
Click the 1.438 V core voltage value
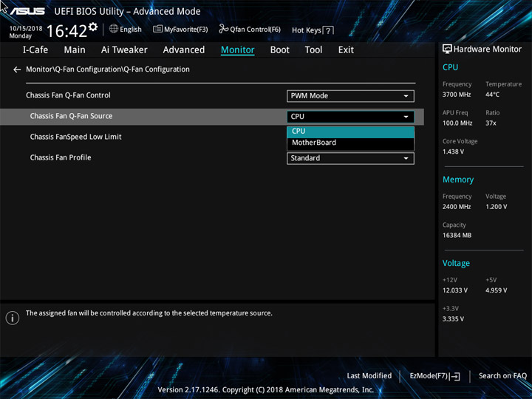[453, 151]
